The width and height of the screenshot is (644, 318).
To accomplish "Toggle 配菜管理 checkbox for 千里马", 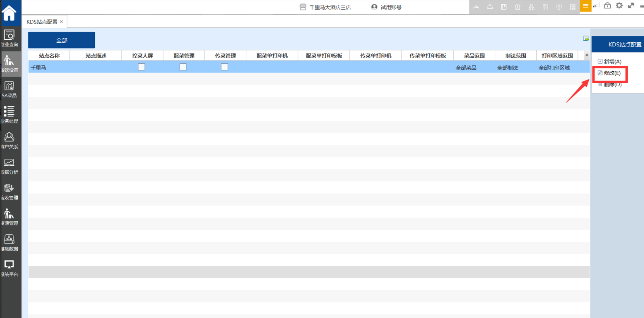I will [183, 67].
